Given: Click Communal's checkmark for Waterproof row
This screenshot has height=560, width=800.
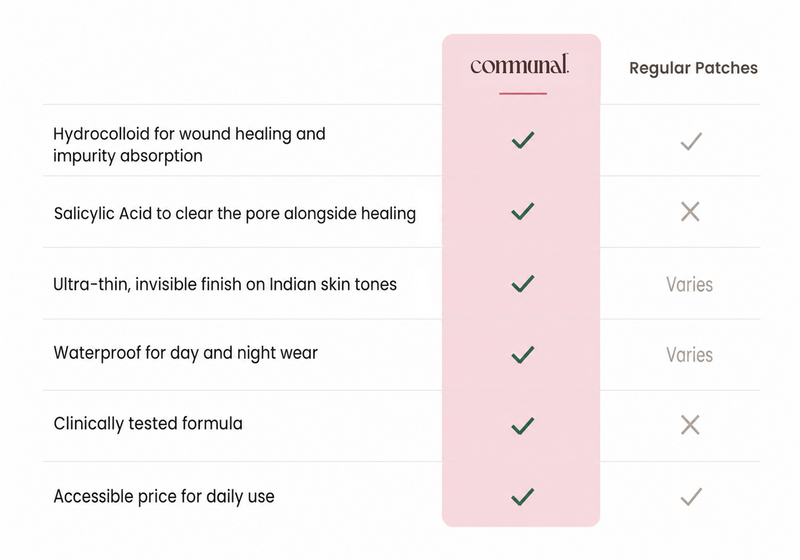Looking at the screenshot, I should [523, 354].
